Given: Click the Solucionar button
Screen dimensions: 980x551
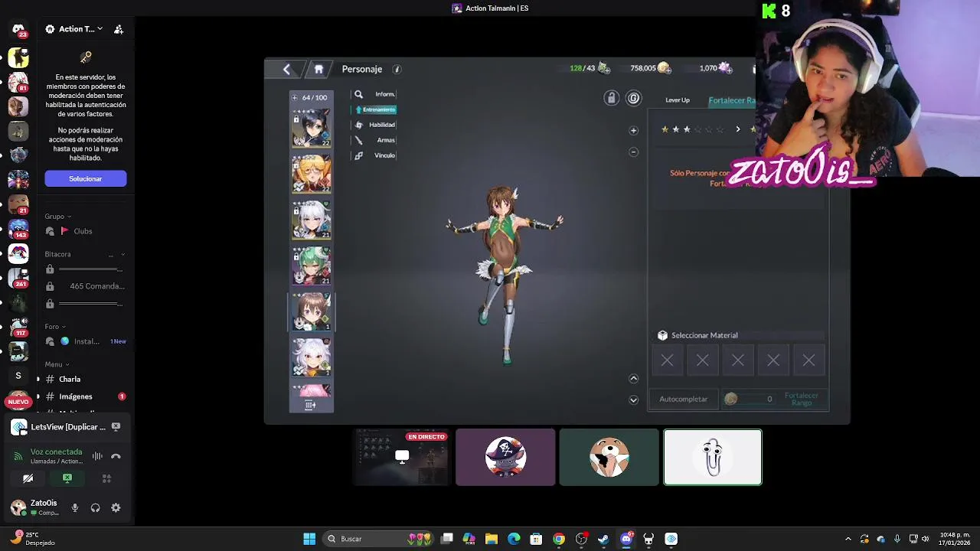Looking at the screenshot, I should [x=85, y=178].
